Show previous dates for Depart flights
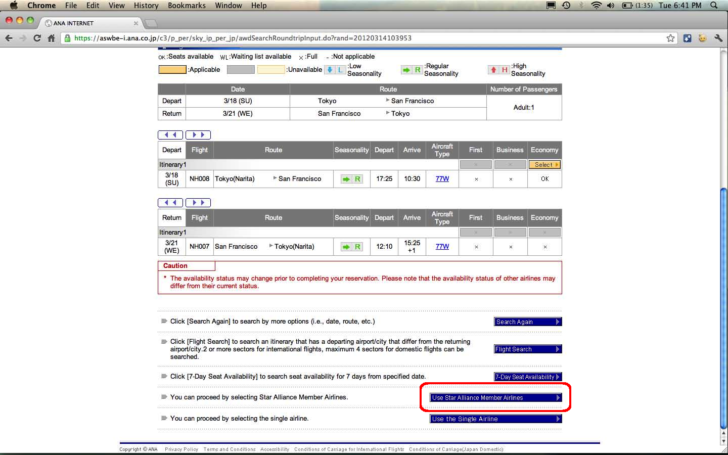Screen dimensions: 728x455 (x=170, y=135)
